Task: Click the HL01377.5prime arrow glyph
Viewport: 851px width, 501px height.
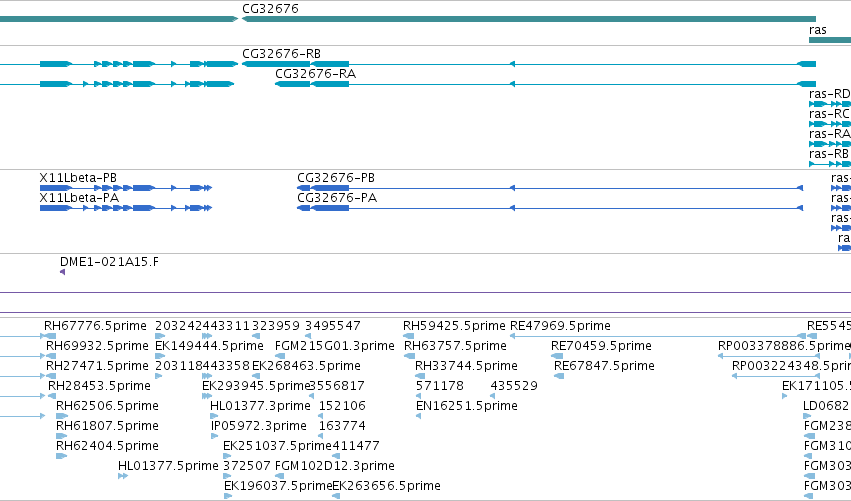Action: 123,476
